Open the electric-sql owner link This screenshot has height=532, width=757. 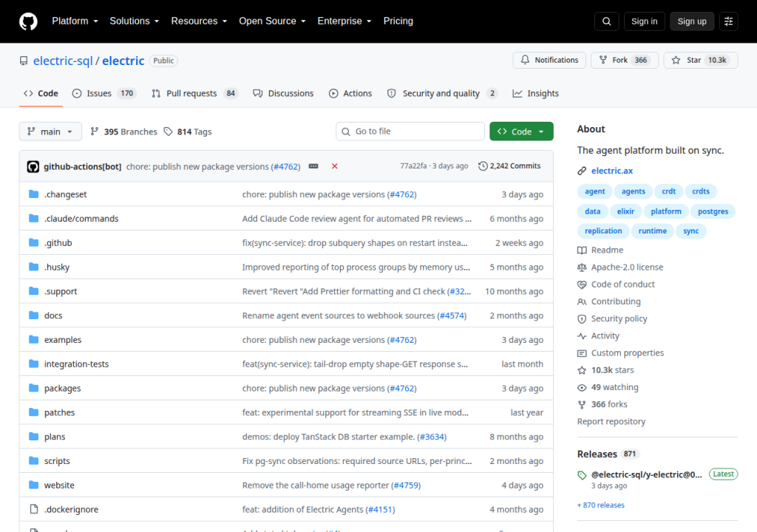click(x=63, y=61)
